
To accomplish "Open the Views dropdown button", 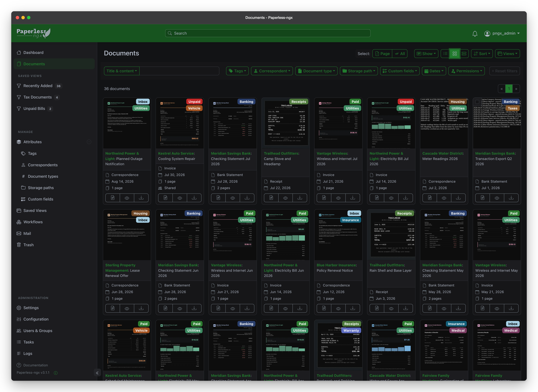I will pyautogui.click(x=508, y=54).
